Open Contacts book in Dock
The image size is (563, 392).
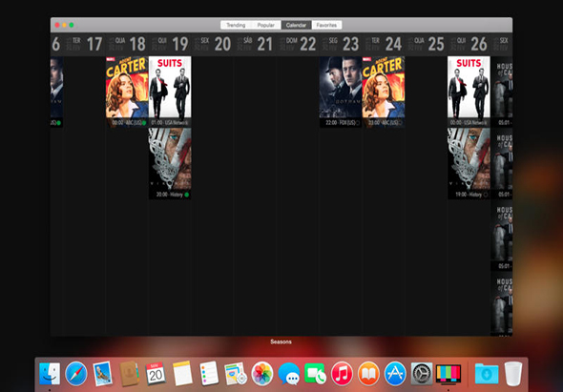(x=129, y=374)
